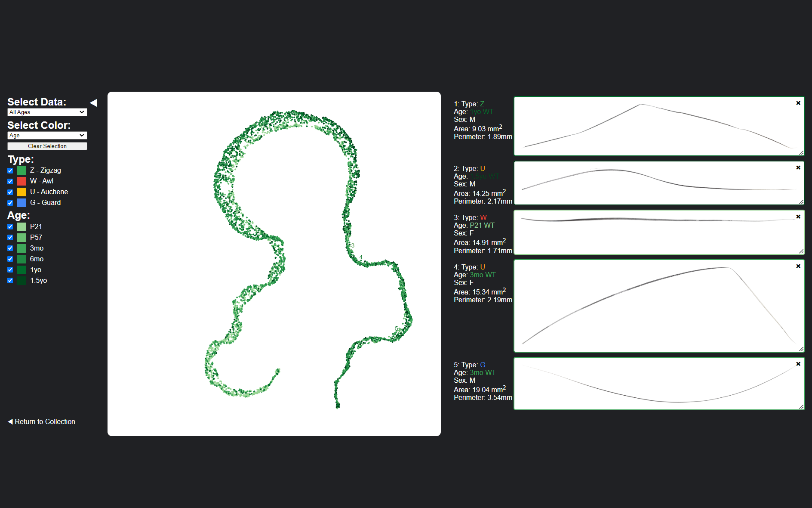Click the blue G - Guard color swatch
This screenshot has width=812, height=508.
(22, 203)
